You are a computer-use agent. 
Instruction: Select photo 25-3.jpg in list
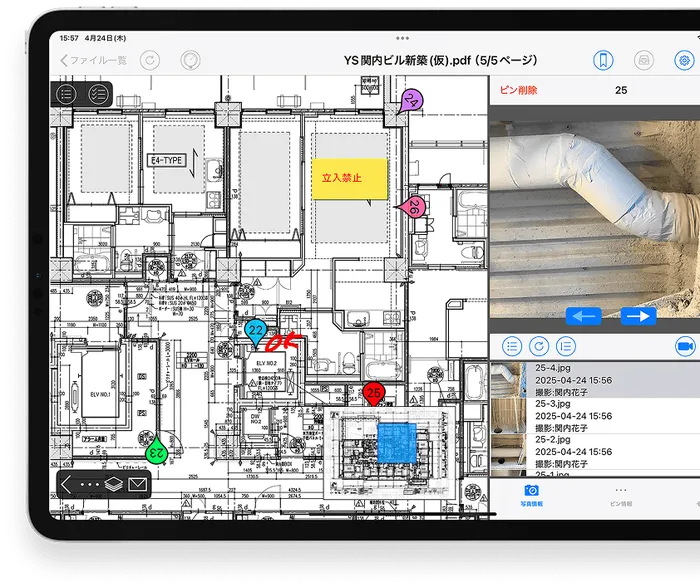click(595, 416)
